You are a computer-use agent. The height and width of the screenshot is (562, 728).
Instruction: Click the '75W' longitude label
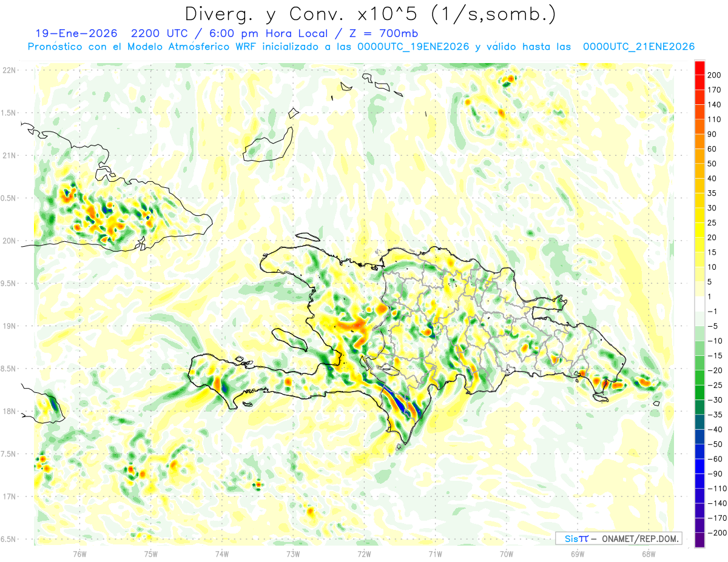[x=150, y=554]
